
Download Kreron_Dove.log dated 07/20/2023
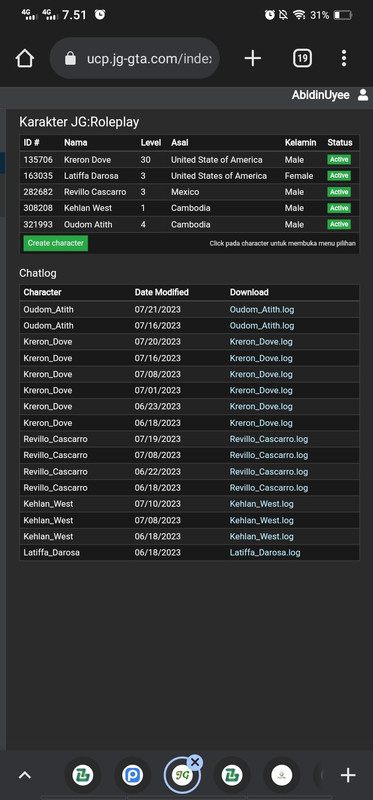tap(261, 341)
